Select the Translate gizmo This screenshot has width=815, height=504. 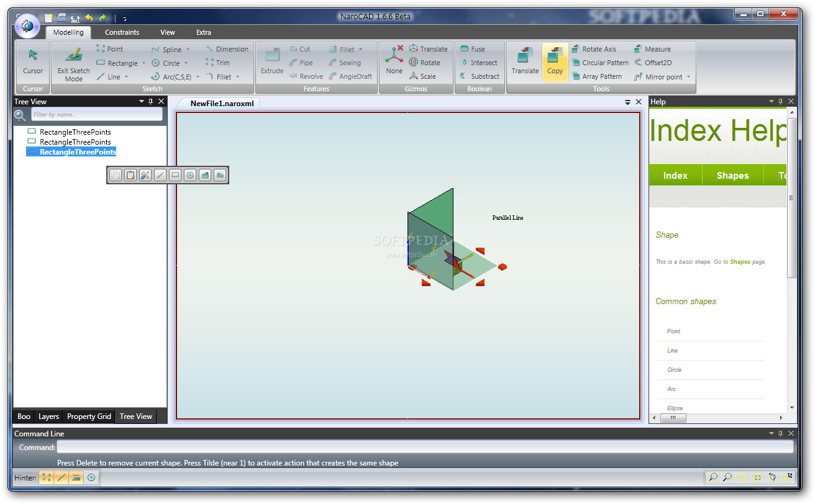point(428,49)
